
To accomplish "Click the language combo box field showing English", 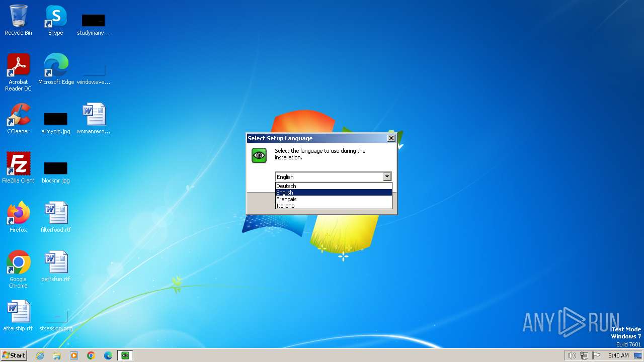I will click(329, 176).
